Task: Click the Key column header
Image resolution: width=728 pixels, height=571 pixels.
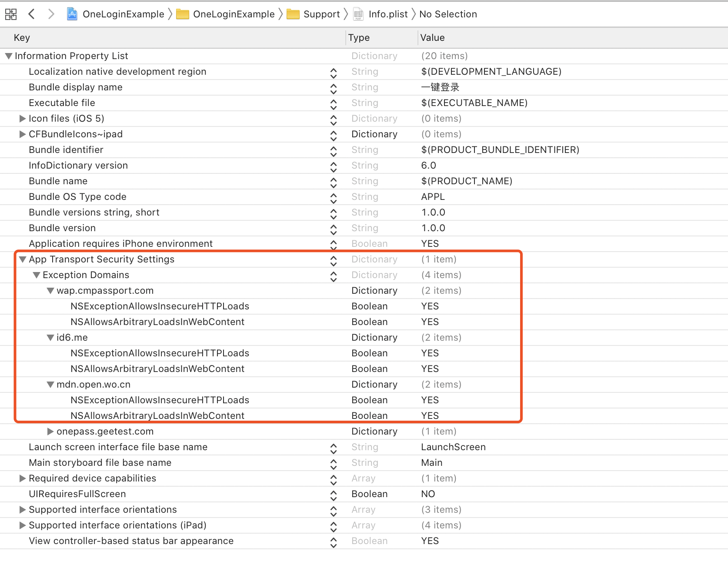Action: (22, 38)
